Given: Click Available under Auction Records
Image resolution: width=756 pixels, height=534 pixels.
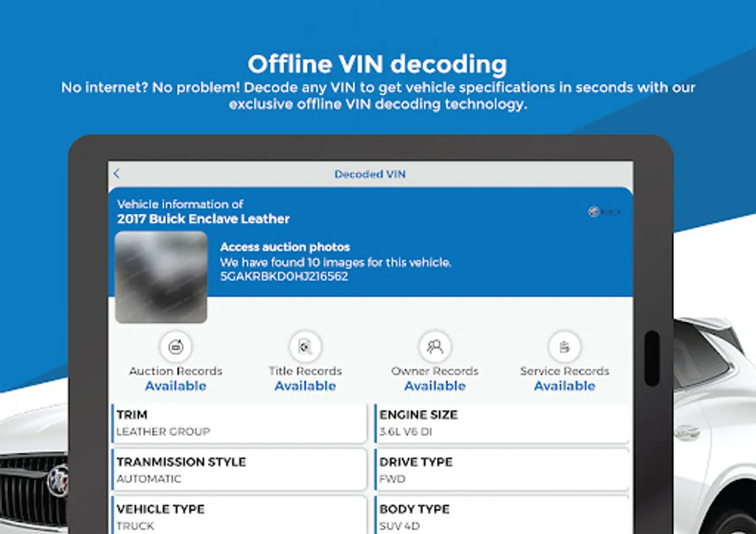Looking at the screenshot, I should coord(176,386).
